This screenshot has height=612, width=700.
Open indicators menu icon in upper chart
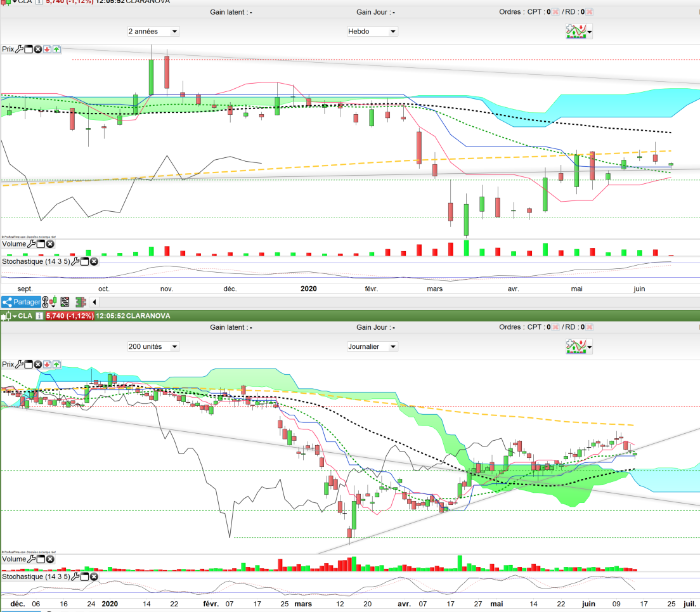click(578, 32)
